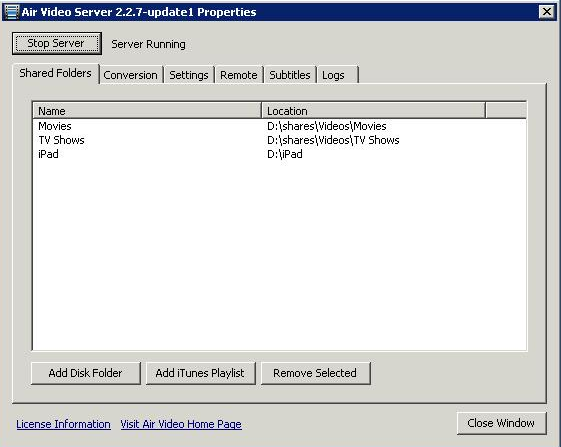This screenshot has width=561, height=447.
Task: Click Add iTunes Playlist button
Action: click(201, 373)
